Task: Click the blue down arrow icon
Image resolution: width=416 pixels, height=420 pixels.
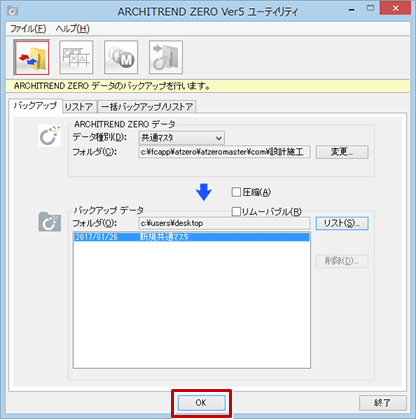Action: (204, 192)
